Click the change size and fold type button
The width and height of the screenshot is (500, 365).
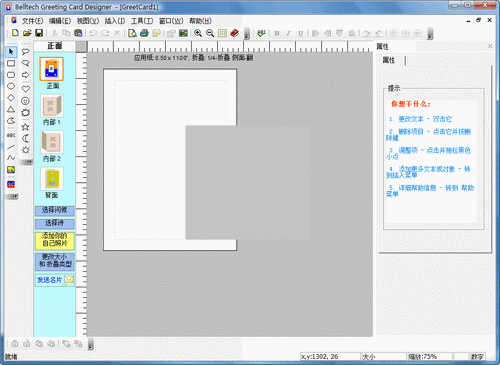point(55,261)
